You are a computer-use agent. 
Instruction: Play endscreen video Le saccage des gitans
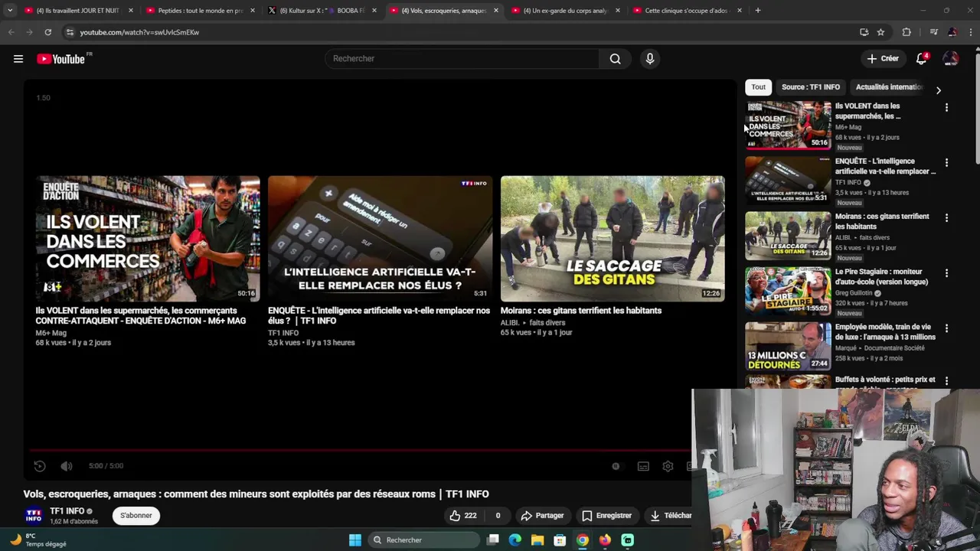click(x=612, y=239)
